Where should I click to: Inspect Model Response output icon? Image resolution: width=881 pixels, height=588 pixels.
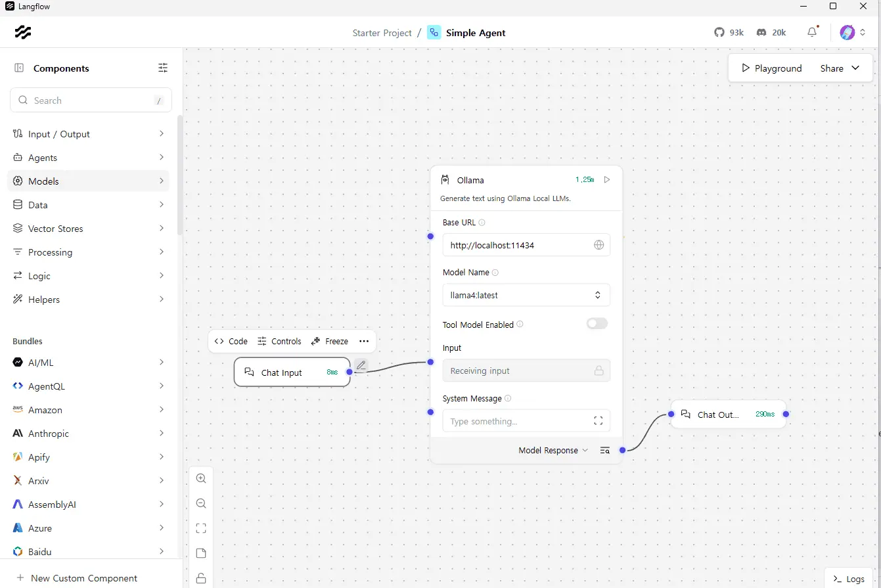[x=605, y=451]
